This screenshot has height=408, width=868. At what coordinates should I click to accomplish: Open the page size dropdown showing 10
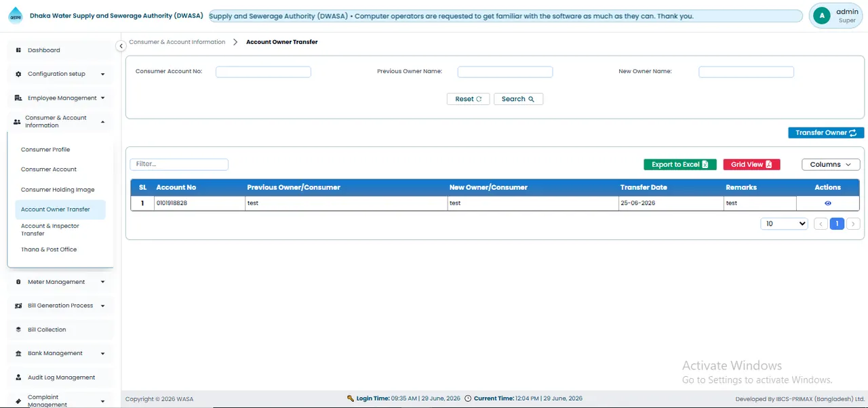click(x=784, y=224)
